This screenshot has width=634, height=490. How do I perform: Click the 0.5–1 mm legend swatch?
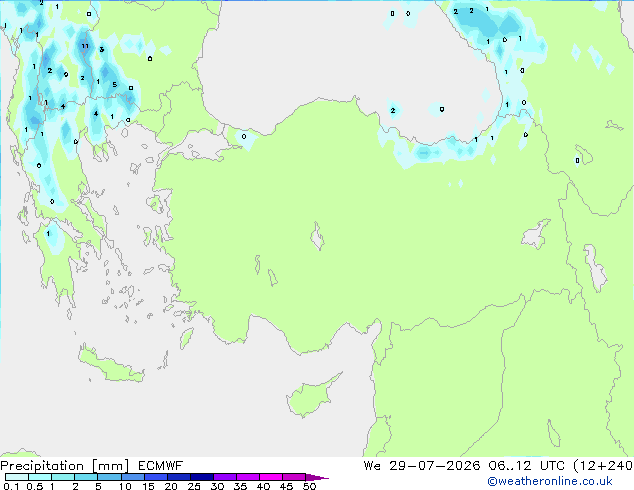40,477
